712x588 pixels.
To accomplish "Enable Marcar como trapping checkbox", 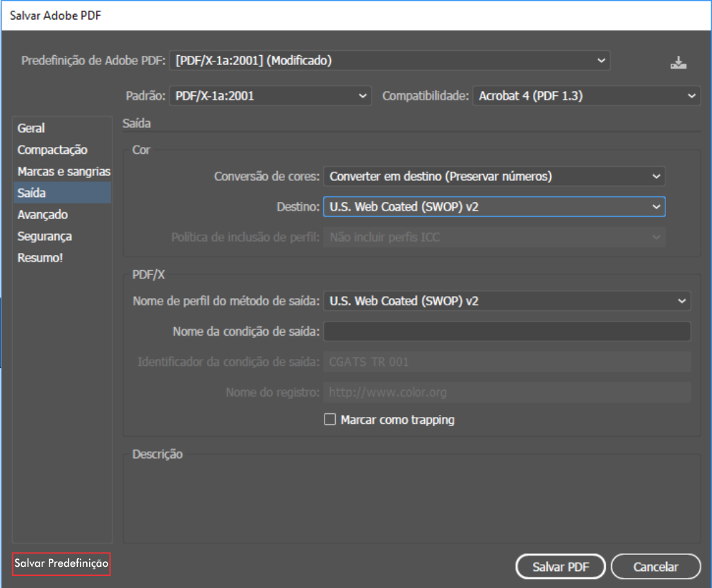I will coord(329,420).
